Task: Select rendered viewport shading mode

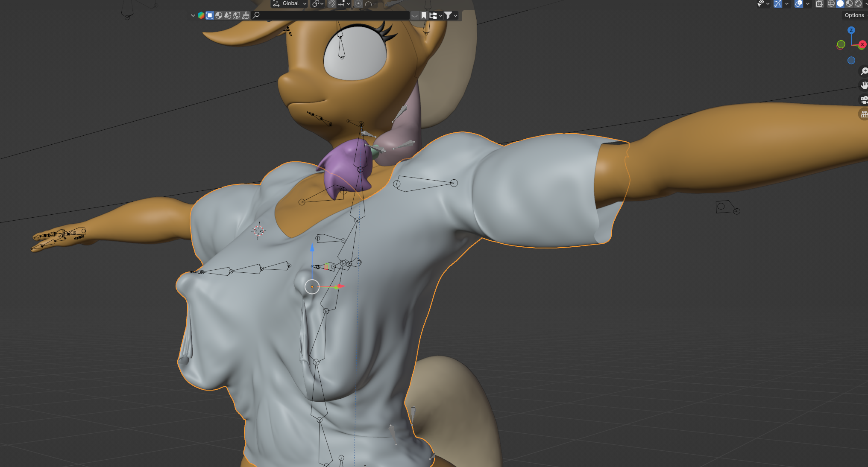Action: (x=858, y=4)
